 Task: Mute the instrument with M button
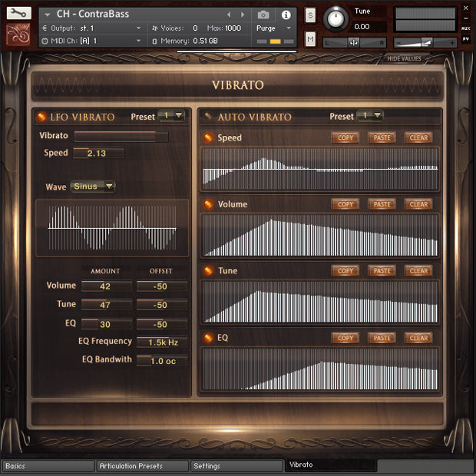pyautogui.click(x=310, y=38)
